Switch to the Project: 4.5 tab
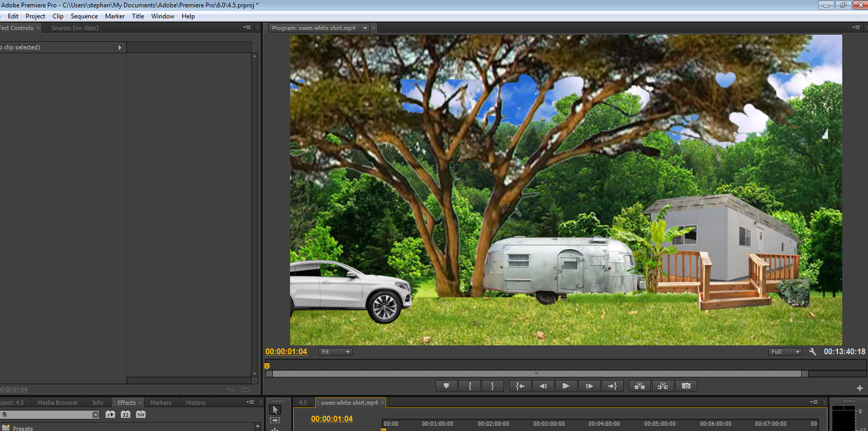Image resolution: width=868 pixels, height=431 pixels. (x=12, y=403)
